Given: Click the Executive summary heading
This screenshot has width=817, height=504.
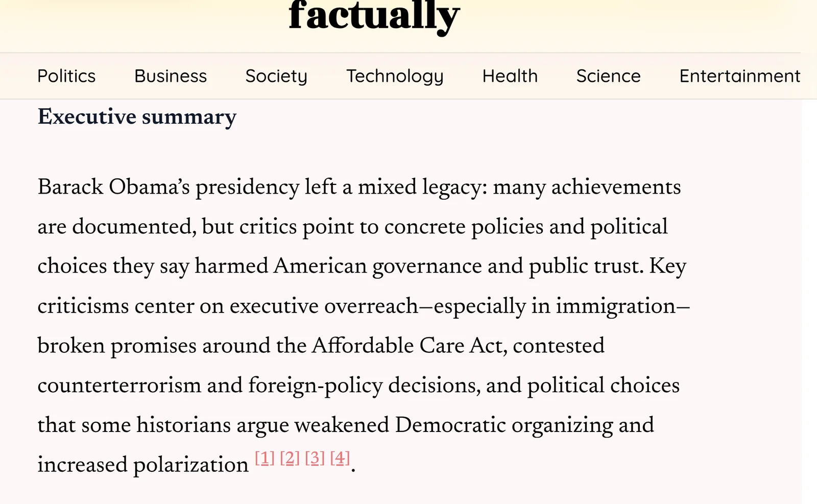Looking at the screenshot, I should pos(137,117).
